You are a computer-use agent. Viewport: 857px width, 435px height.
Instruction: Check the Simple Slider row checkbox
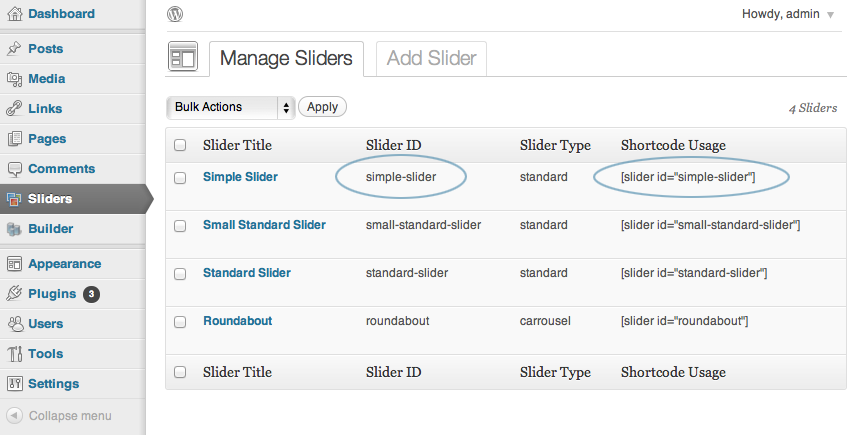coord(180,178)
